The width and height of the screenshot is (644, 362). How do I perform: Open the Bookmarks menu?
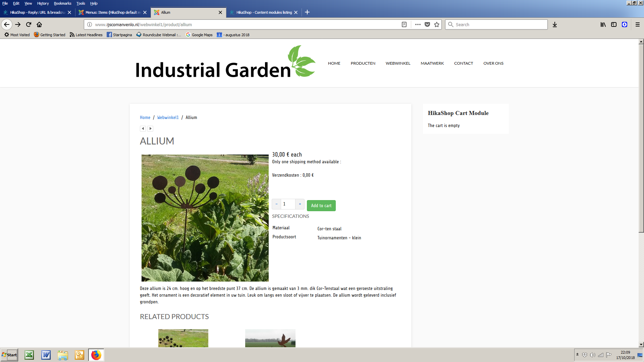click(x=62, y=3)
